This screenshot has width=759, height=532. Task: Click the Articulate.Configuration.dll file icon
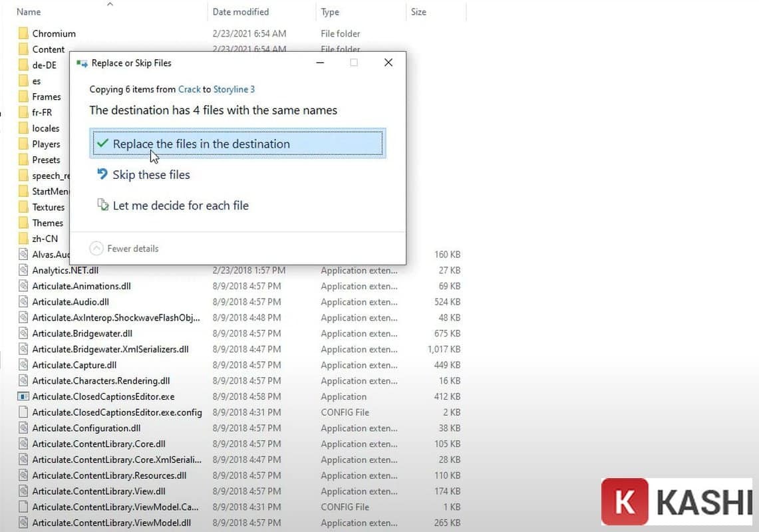pos(23,428)
